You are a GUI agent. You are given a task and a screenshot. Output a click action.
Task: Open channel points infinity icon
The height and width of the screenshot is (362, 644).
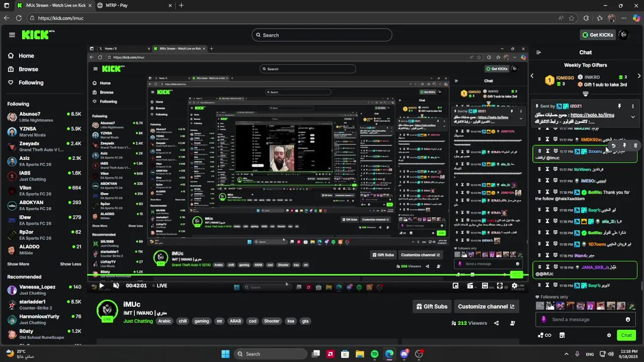pos(544,335)
